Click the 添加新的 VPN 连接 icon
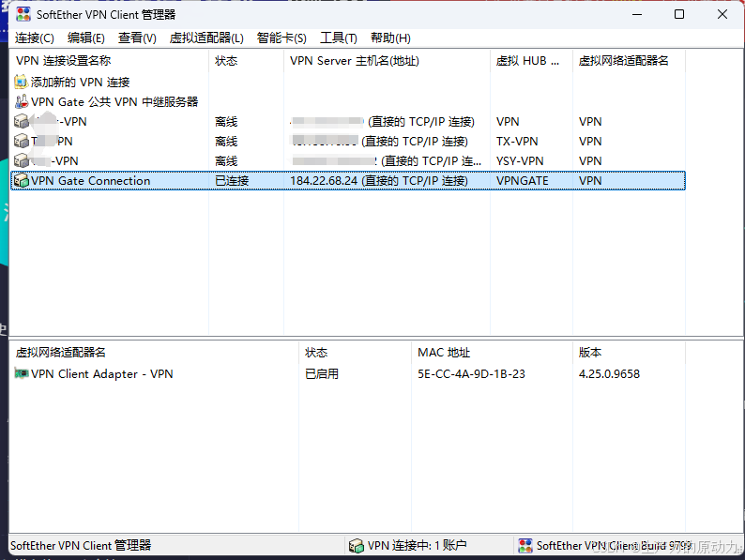The image size is (745, 560). pyautogui.click(x=21, y=82)
